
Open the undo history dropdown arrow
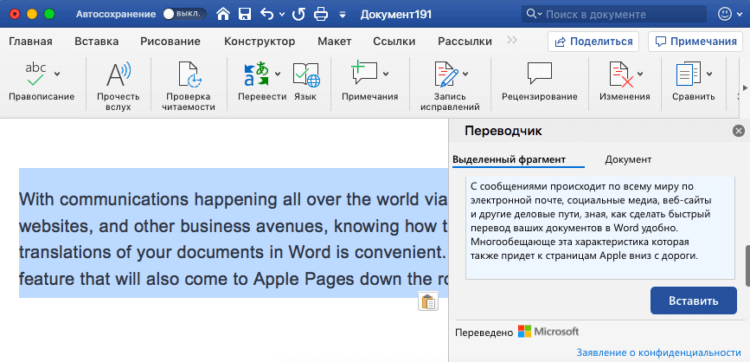282,15
